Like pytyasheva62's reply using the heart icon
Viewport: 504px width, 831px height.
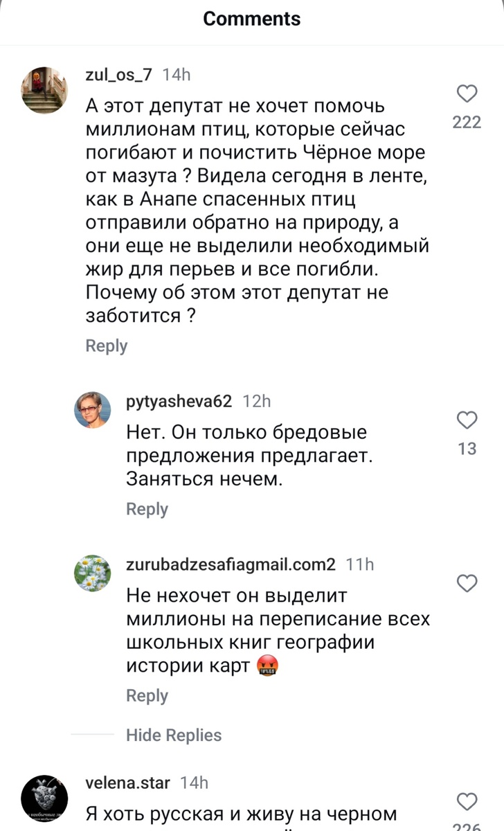click(466, 420)
